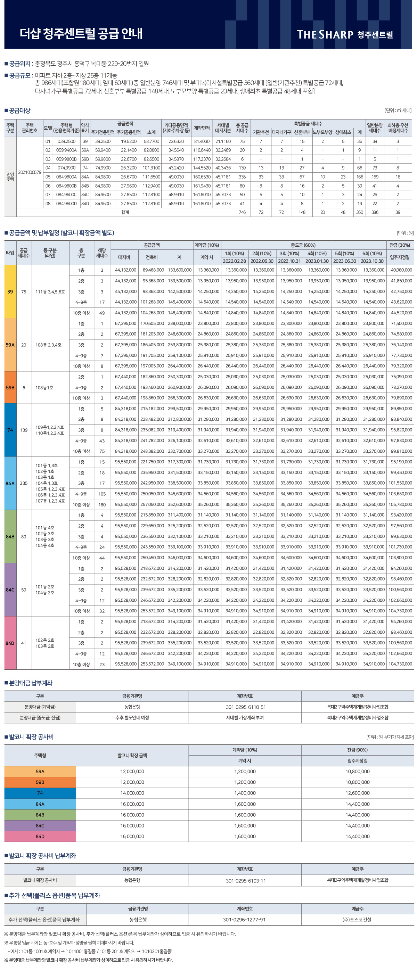Click account holder '(주)포스코건설'

(357, 920)
